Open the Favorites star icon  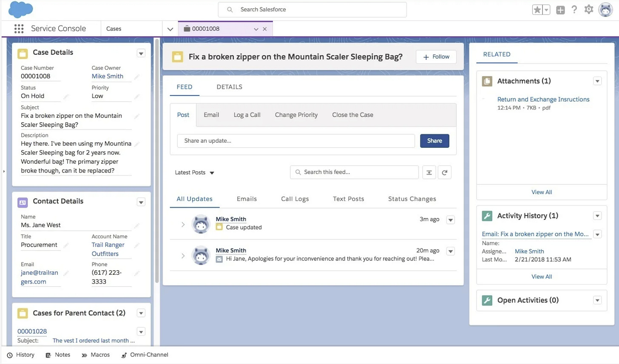[537, 10]
